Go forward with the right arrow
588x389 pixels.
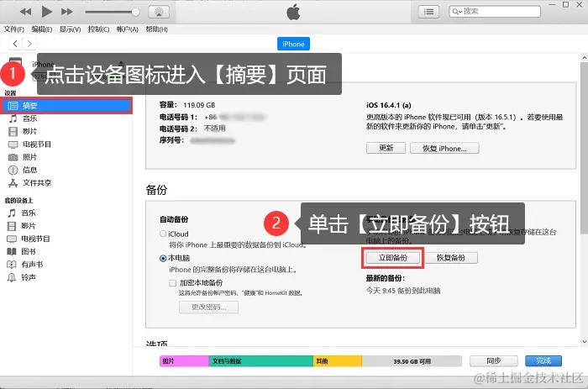point(29,44)
